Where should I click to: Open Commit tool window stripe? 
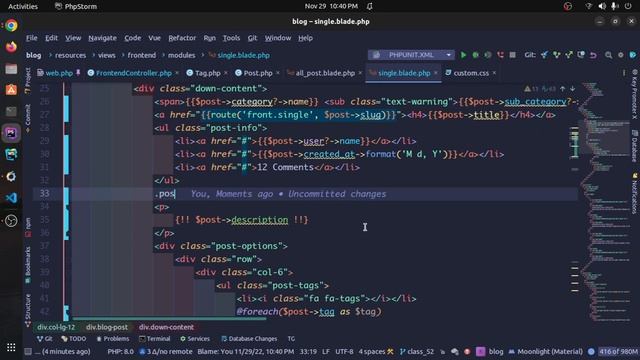pos(28,118)
